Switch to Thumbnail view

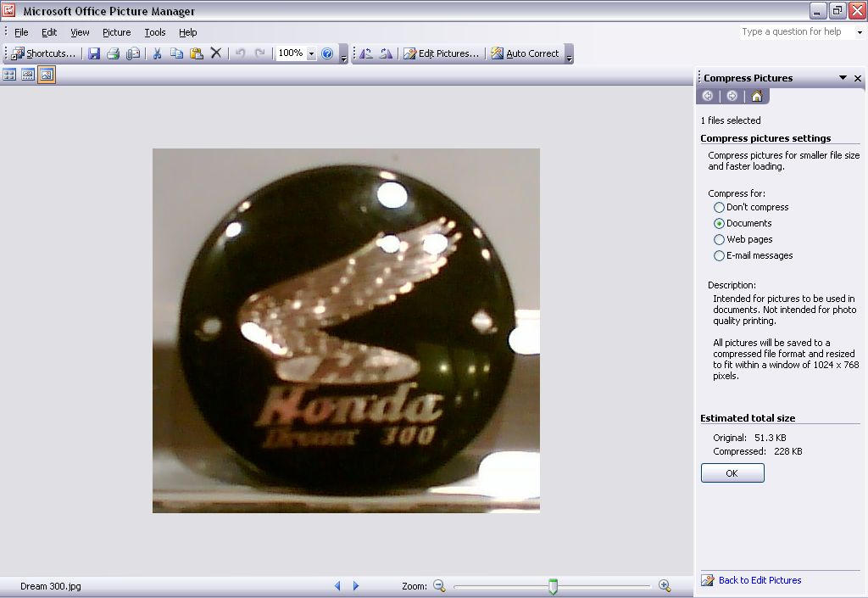(x=9, y=75)
